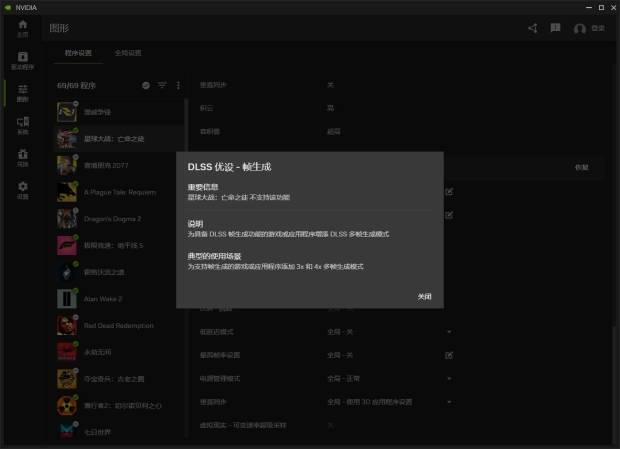Screen dimensions: 620x449
Task: Click the 恢复 restore button
Action: click(581, 167)
